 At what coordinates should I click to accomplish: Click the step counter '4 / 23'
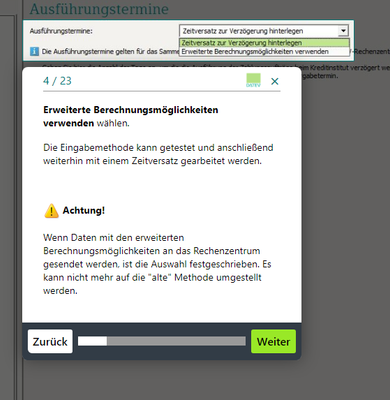[57, 81]
